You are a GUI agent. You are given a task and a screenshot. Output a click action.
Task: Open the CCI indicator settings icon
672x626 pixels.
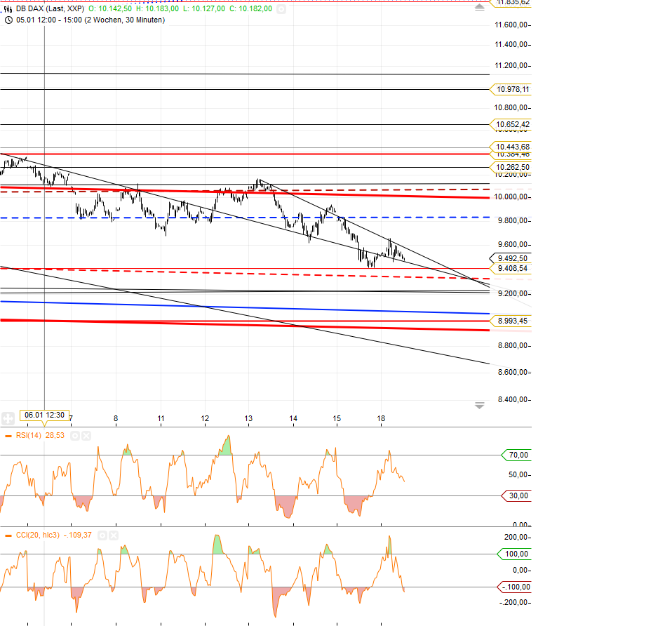click(102, 536)
